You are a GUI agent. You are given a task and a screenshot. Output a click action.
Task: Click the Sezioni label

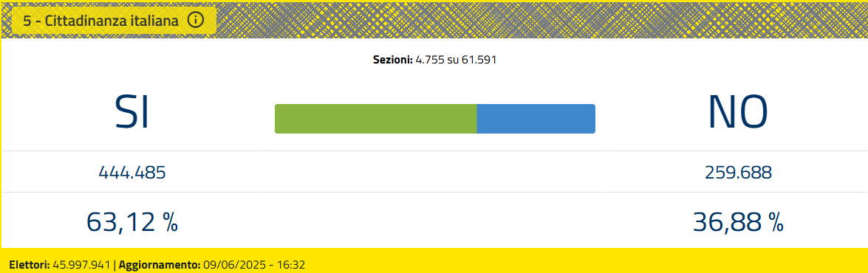(x=393, y=60)
